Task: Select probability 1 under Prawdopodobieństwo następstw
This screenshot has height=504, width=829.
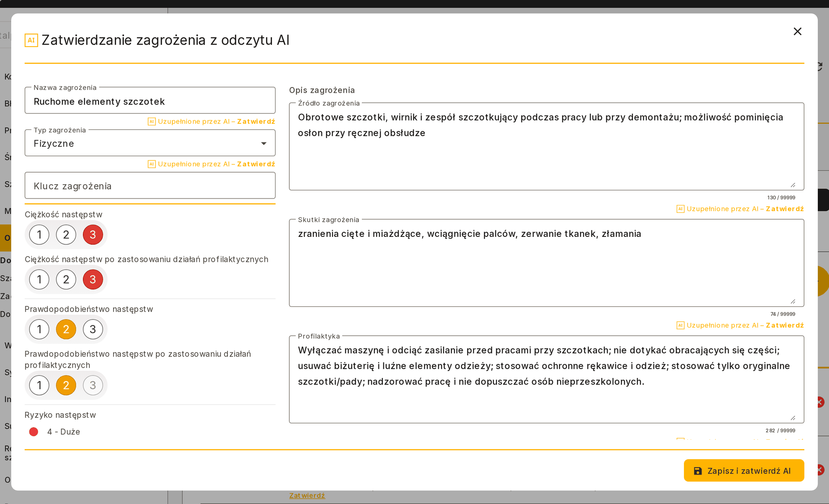Action: pos(39,329)
